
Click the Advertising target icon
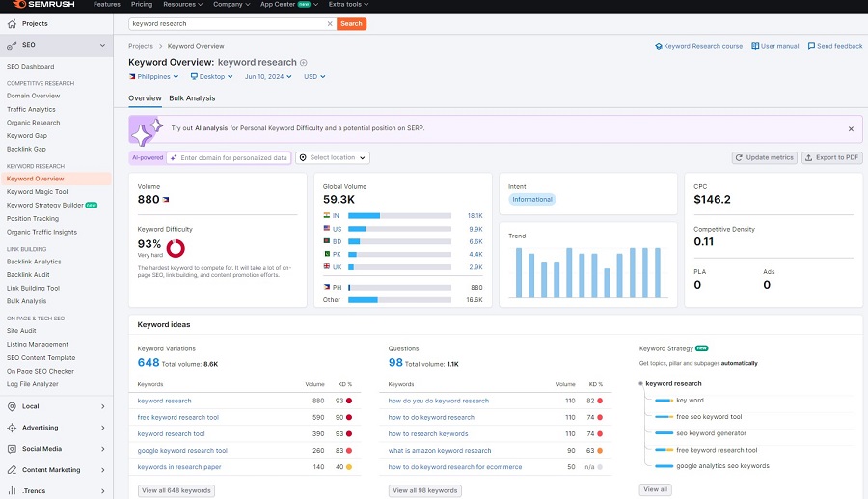pyautogui.click(x=12, y=428)
